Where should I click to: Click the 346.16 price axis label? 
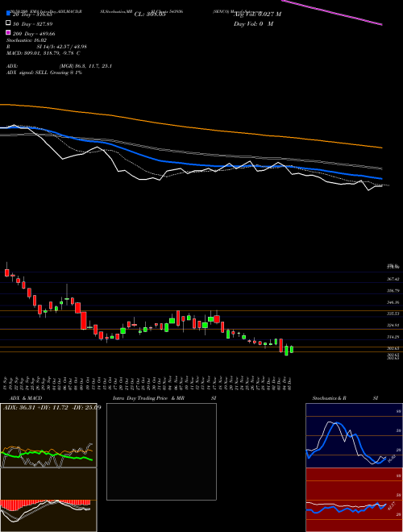(x=393, y=302)
